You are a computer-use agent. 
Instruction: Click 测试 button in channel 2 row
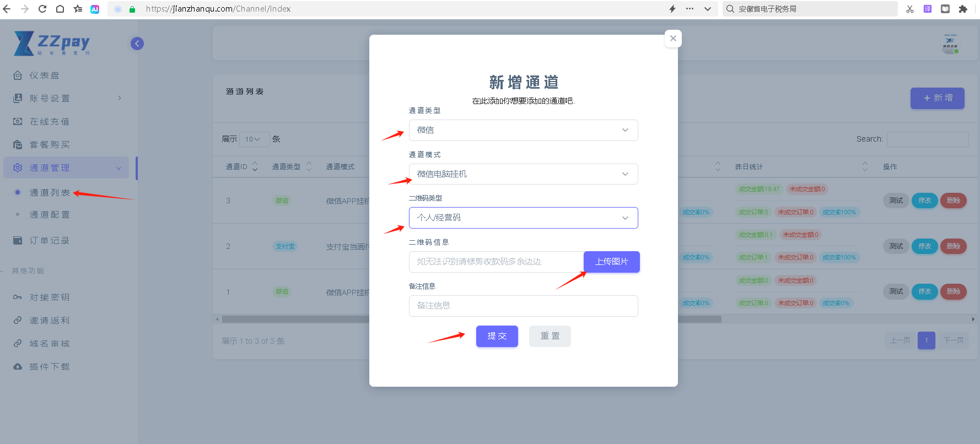(896, 246)
